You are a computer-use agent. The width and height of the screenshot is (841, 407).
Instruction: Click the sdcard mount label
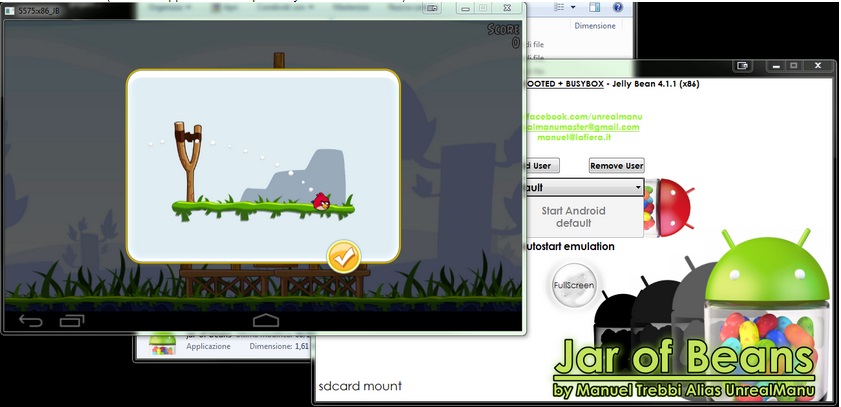[360, 386]
